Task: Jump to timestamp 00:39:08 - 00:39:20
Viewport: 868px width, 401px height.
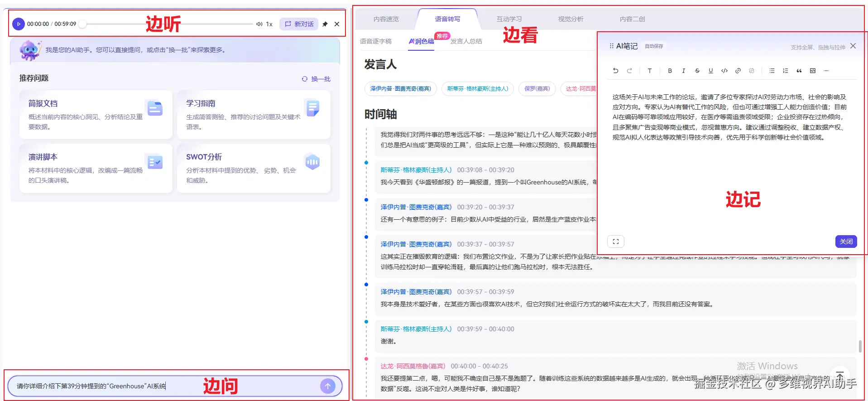Action: click(485, 170)
